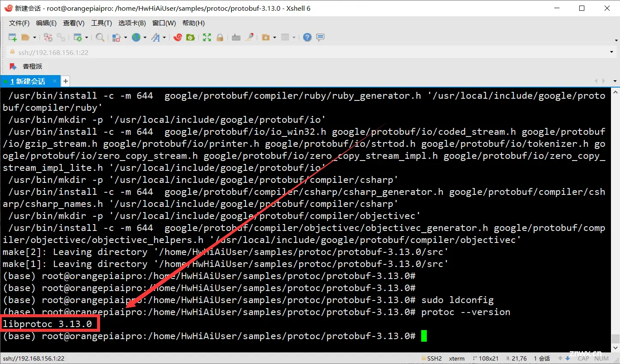Click the Reconnect chain-link icon
Viewport: 620px width, 364px height.
[61, 37]
